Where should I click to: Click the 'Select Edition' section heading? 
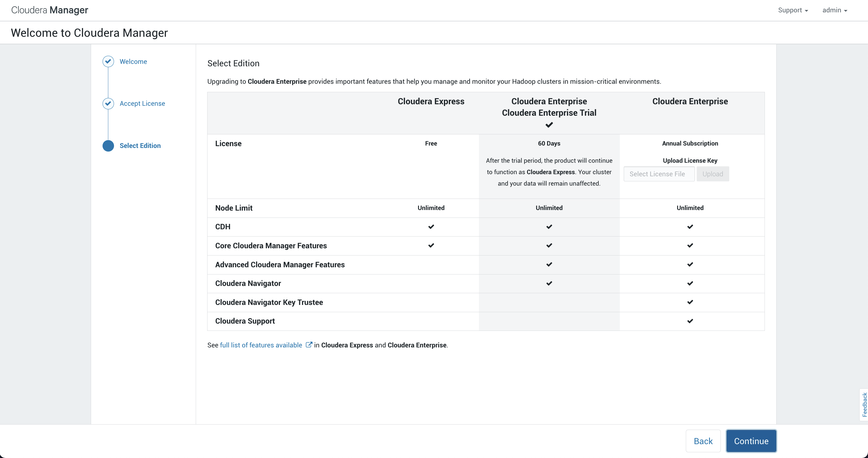point(233,63)
